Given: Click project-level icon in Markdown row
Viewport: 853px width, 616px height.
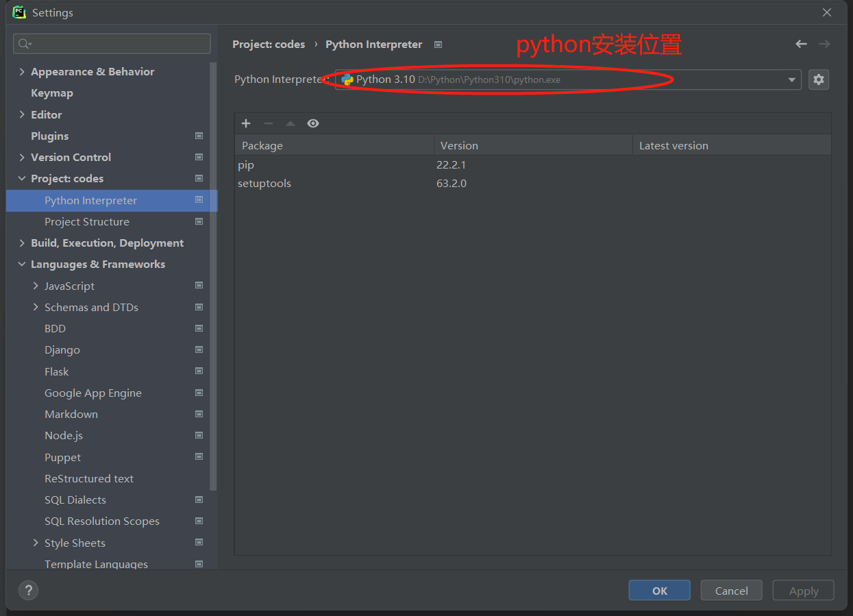Looking at the screenshot, I should click(x=199, y=414).
